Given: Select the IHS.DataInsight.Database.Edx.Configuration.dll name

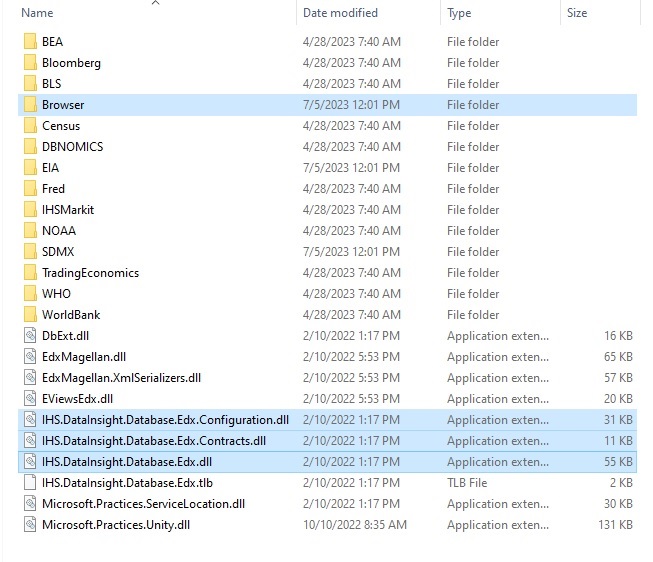Looking at the screenshot, I should click(165, 420).
